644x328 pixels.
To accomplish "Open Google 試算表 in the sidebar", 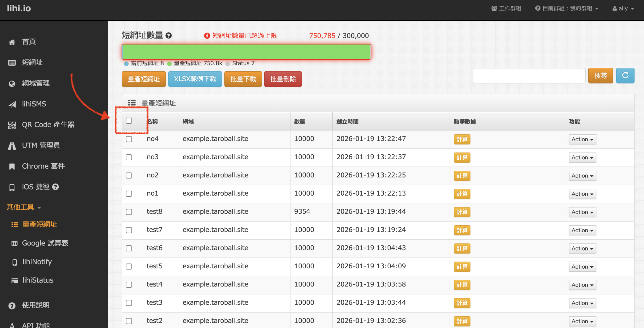I will (x=45, y=243).
